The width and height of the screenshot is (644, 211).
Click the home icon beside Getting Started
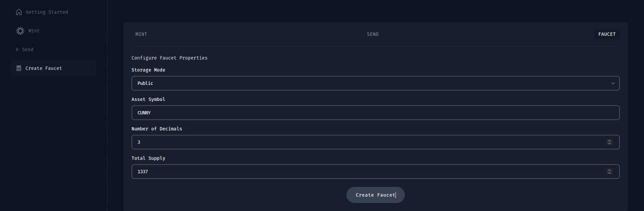point(19,12)
